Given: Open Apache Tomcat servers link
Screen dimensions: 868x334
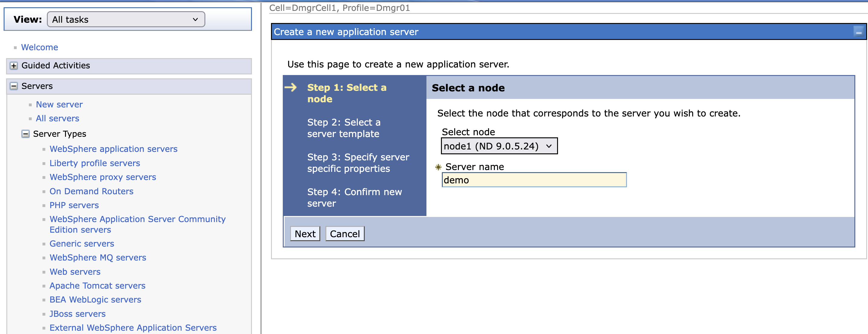Looking at the screenshot, I should pyautogui.click(x=97, y=286).
